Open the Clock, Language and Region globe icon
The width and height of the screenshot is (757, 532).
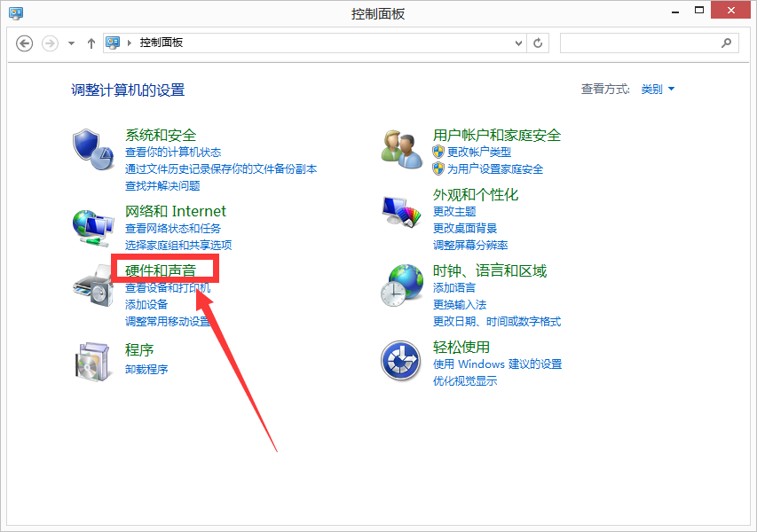402,286
